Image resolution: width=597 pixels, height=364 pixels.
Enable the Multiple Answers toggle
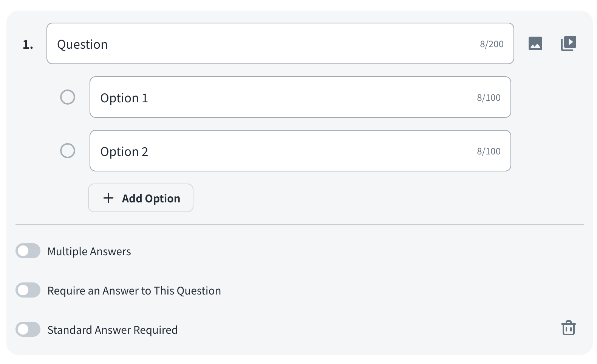pyautogui.click(x=28, y=251)
